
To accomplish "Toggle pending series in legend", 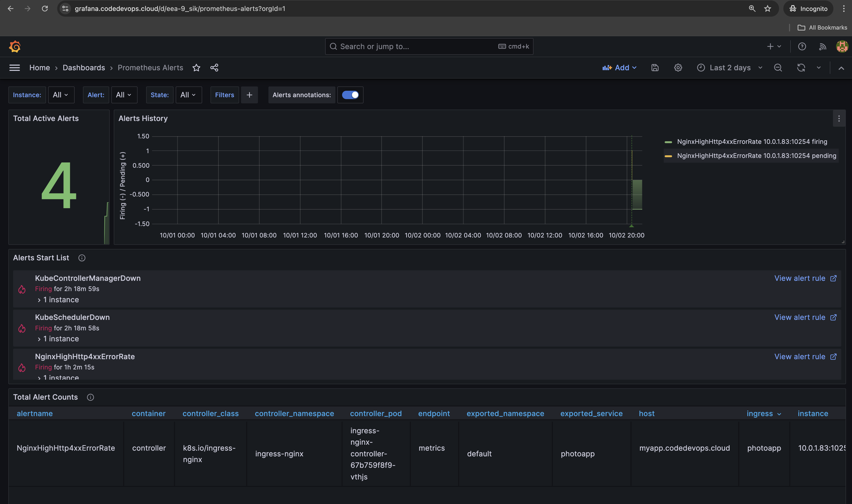I will pyautogui.click(x=756, y=156).
